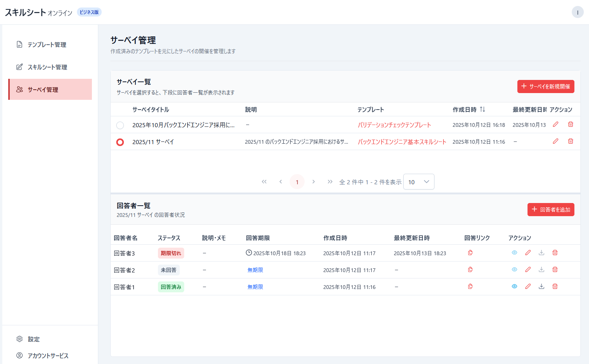
Task: Click the 無期限 deadline link for 回答者1
Action: tap(255, 287)
